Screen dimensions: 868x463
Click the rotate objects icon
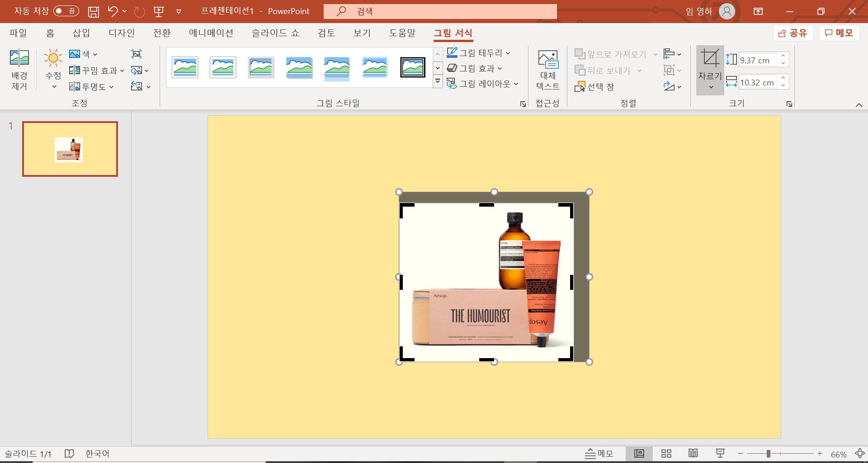click(x=669, y=86)
